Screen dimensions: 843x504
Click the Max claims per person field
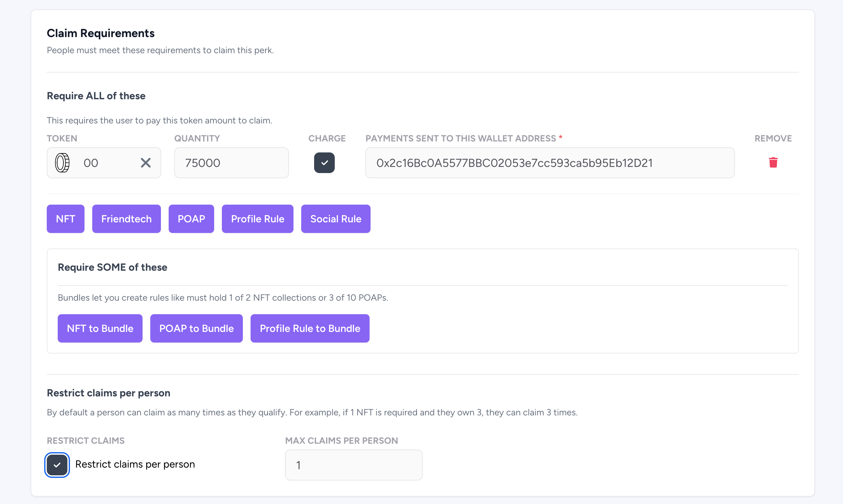(x=354, y=465)
